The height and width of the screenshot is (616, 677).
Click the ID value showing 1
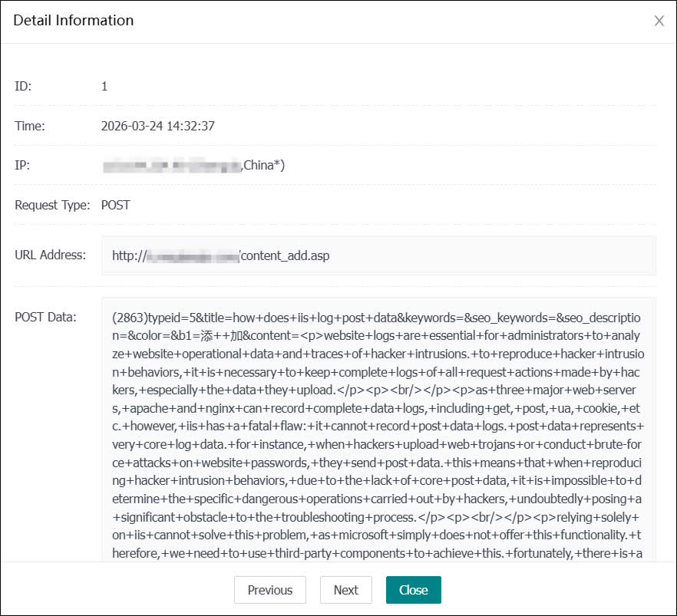pyautogui.click(x=104, y=86)
